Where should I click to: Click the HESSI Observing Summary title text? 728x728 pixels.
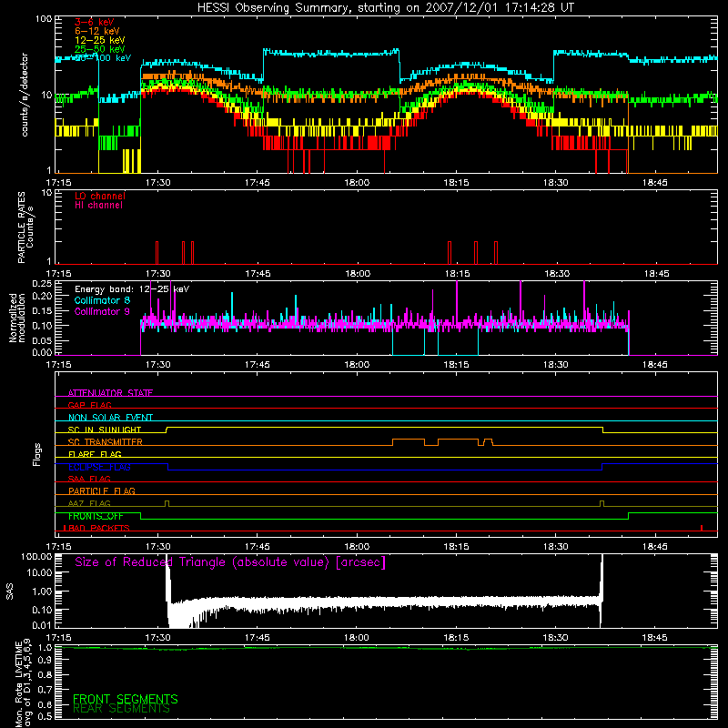click(x=385, y=8)
